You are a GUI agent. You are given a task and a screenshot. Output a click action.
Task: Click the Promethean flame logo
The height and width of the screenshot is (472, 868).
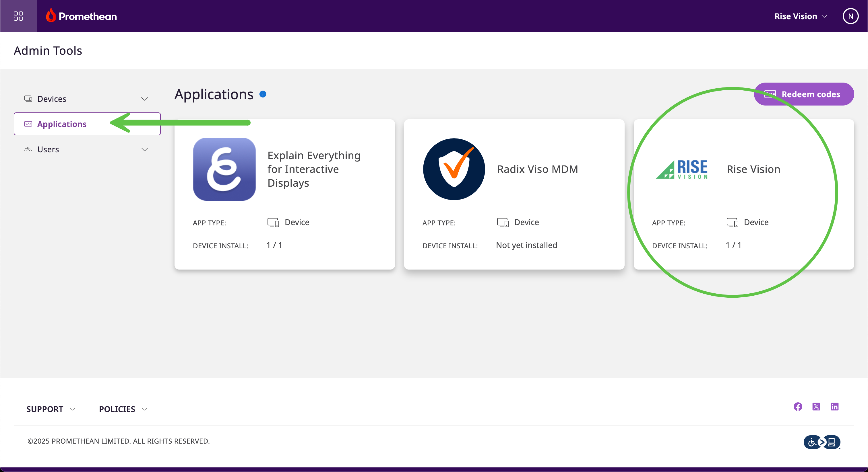coord(51,15)
